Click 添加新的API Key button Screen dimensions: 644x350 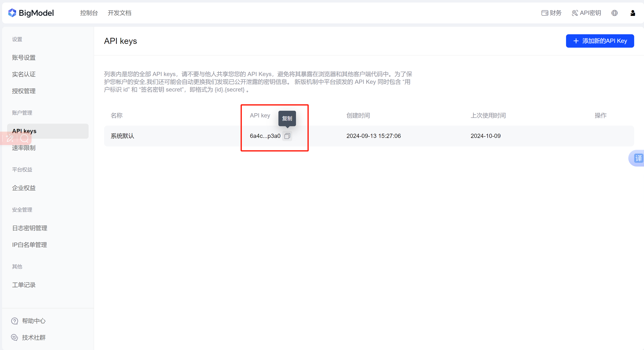pos(600,41)
